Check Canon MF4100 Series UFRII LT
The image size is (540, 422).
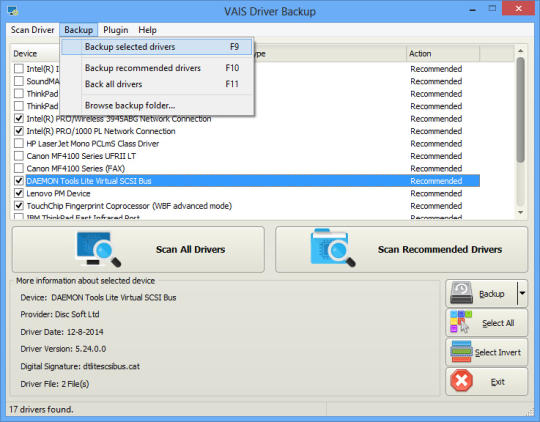pyautogui.click(x=19, y=156)
